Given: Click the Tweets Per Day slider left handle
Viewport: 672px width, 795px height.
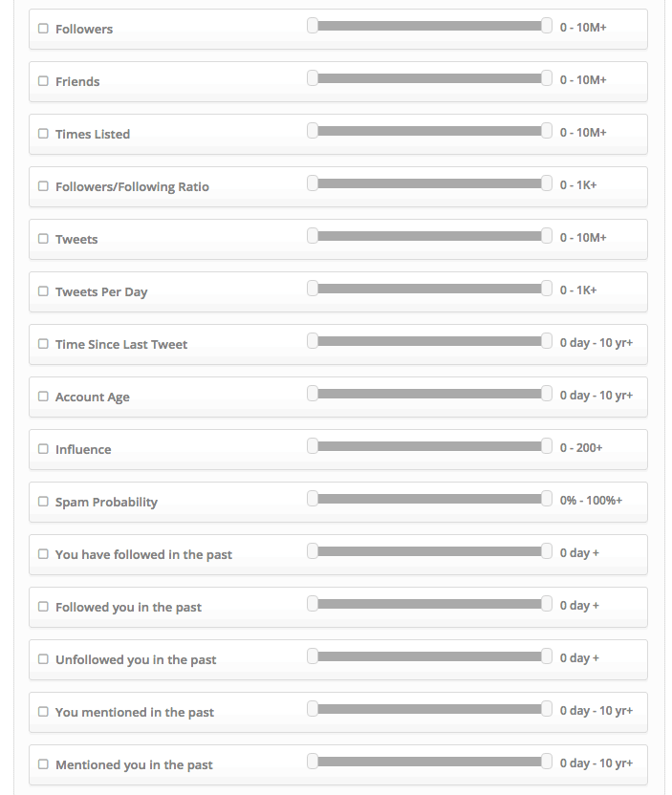Looking at the screenshot, I should click(313, 289).
